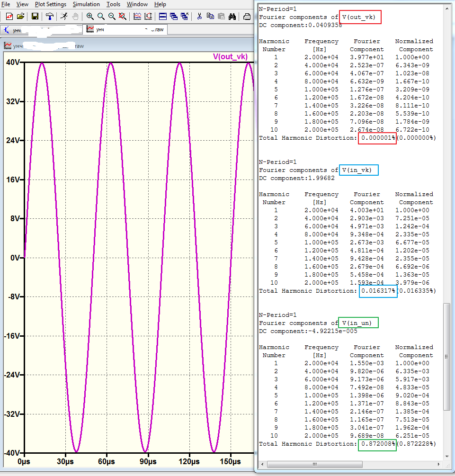Select the Zoom In magnifier tool

[90, 16]
